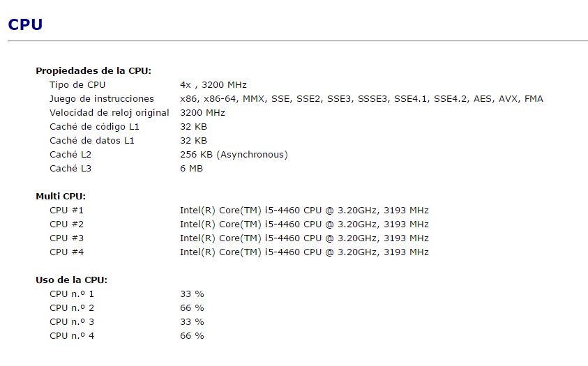Screen dimensions: 588x366
Task: Select the 6 MB cache value
Action: click(191, 169)
